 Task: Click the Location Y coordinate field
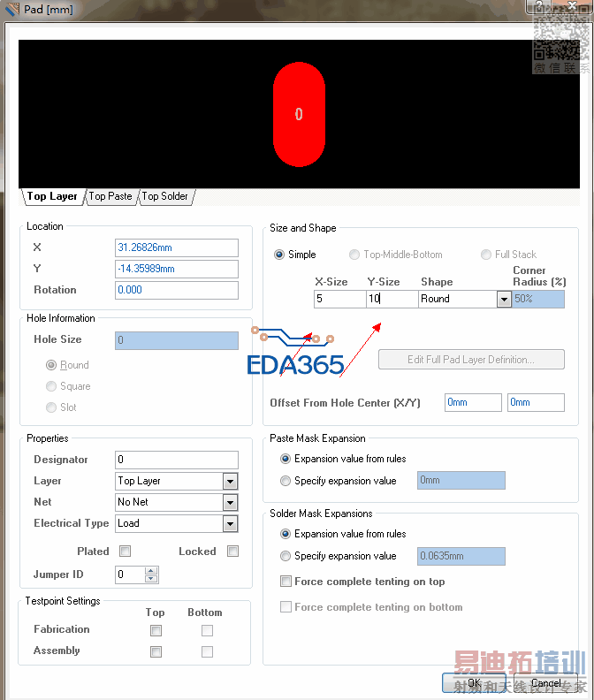[177, 269]
